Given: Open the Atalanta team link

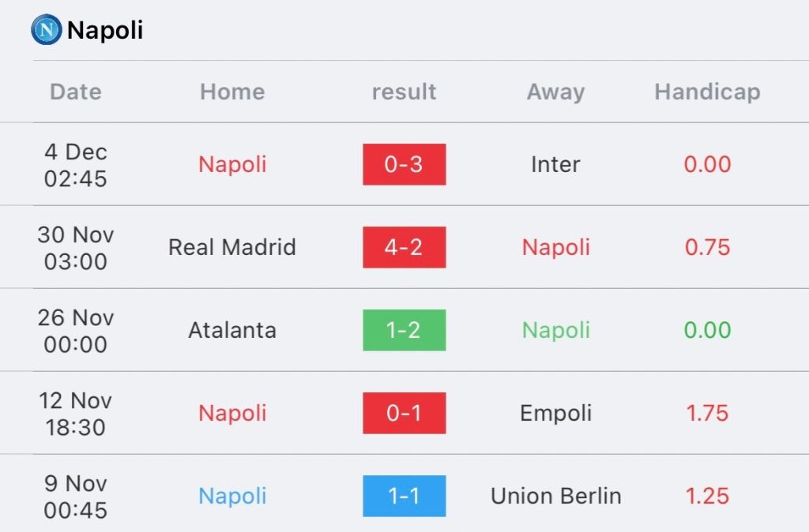Looking at the screenshot, I should click(x=232, y=330).
